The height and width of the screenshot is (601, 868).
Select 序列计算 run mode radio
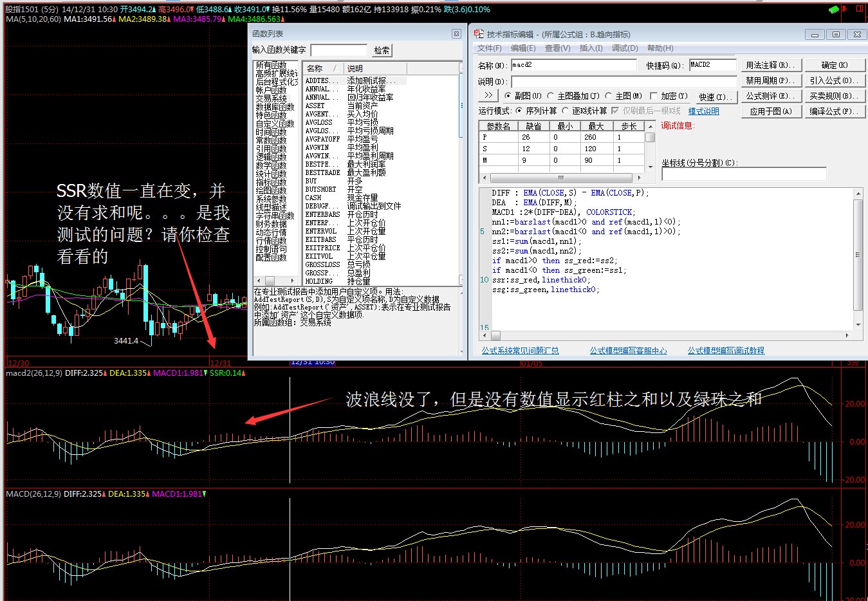519,111
